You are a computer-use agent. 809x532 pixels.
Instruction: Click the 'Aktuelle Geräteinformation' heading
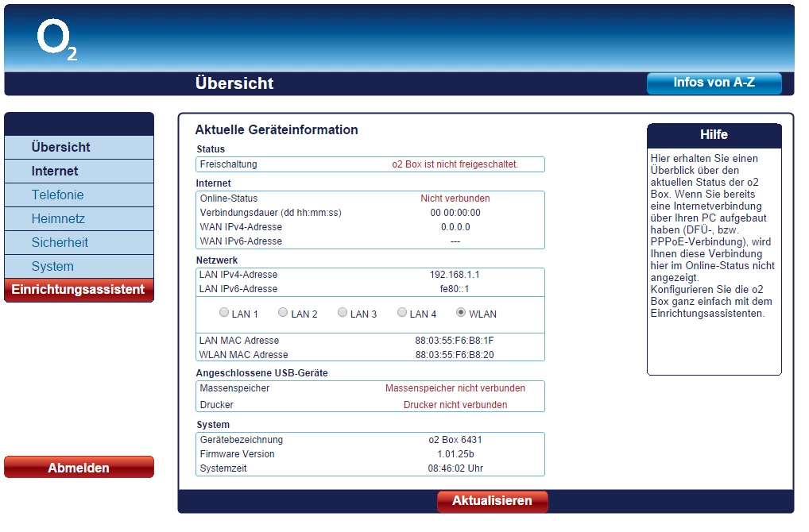277,130
